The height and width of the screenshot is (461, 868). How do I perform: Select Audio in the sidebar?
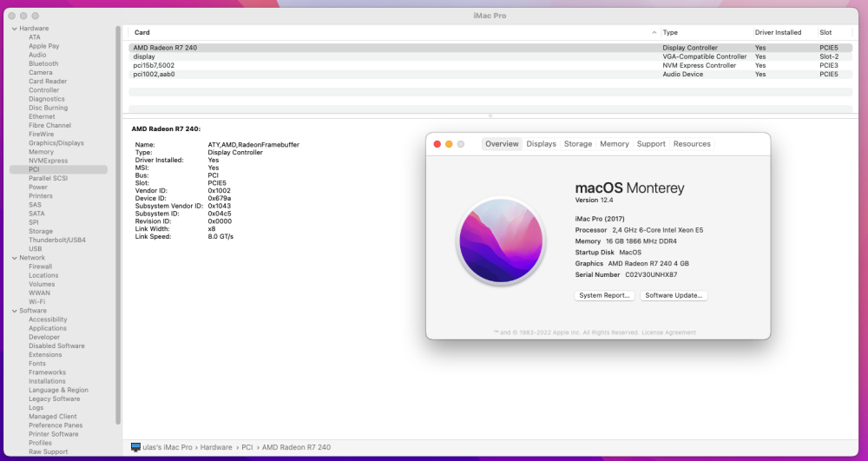point(37,55)
